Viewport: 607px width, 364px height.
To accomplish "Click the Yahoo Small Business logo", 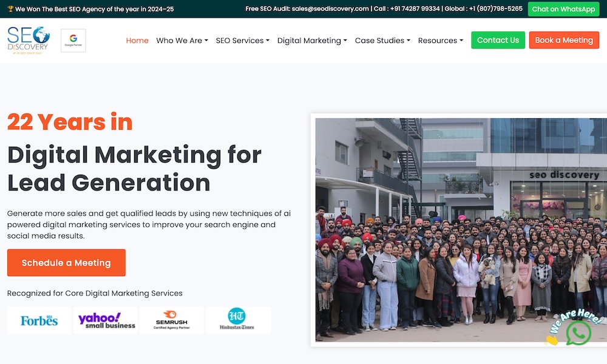I will (x=105, y=320).
